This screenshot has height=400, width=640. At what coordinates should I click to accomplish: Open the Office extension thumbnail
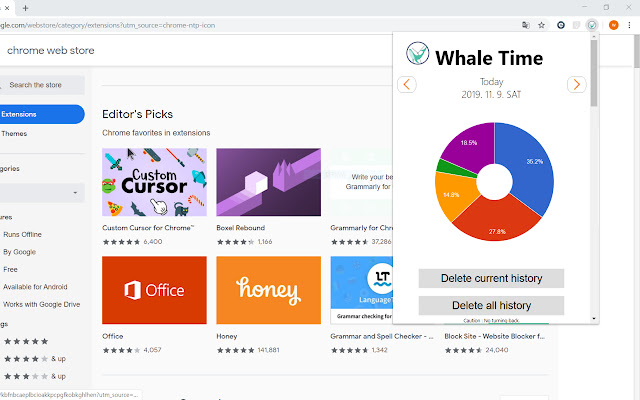(154, 290)
